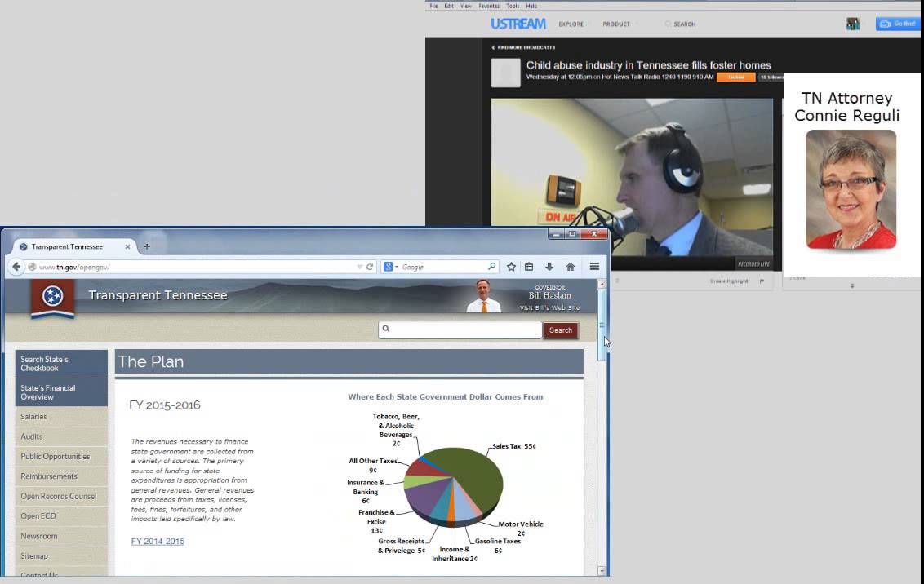
Task: Open the EXPLORE menu on Ustream
Action: (571, 24)
